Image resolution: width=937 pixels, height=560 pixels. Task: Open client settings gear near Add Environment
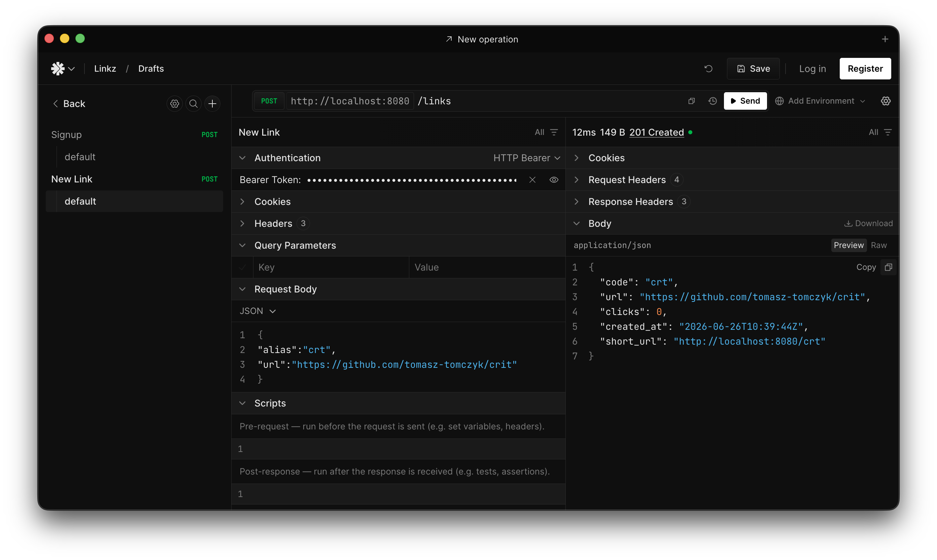[885, 101]
